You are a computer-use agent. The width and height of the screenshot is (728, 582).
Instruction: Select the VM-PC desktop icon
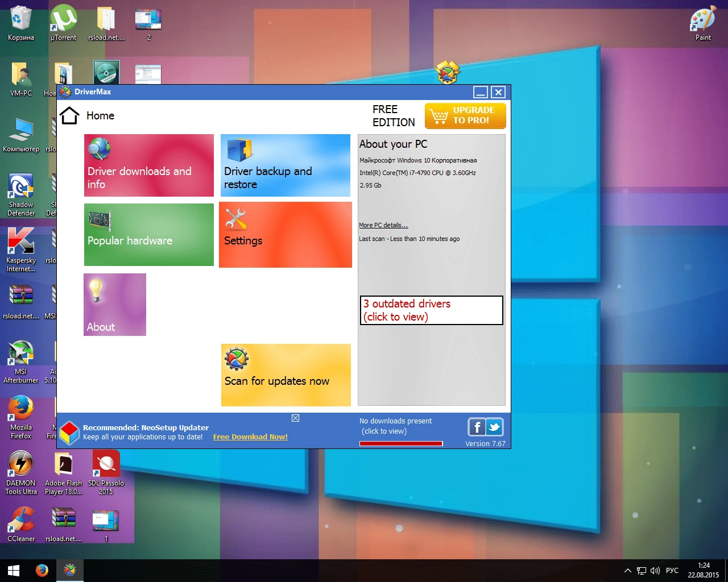coord(21,79)
